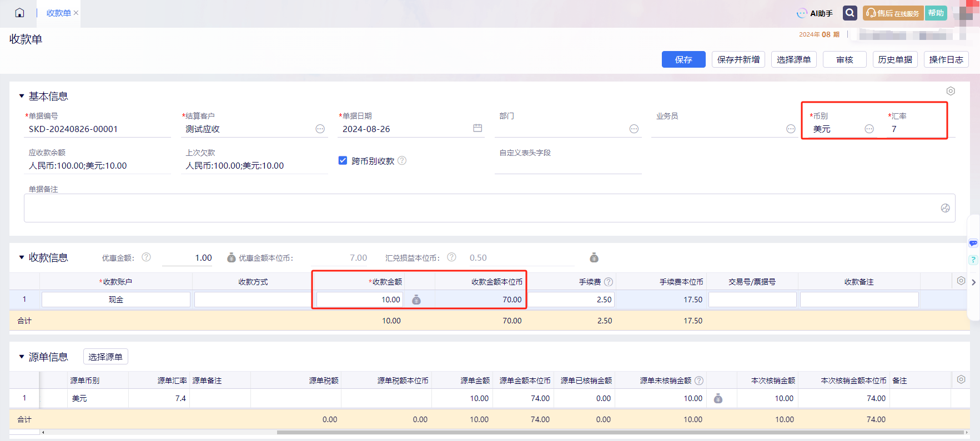
Task: Open the 帮助 help button
Action: pos(936,13)
